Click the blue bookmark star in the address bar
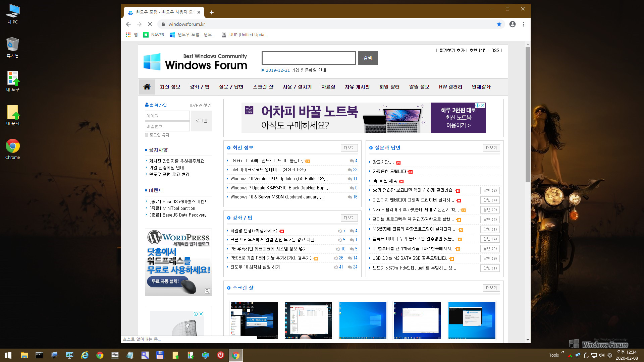Image resolution: width=644 pixels, height=362 pixels. pos(499,24)
